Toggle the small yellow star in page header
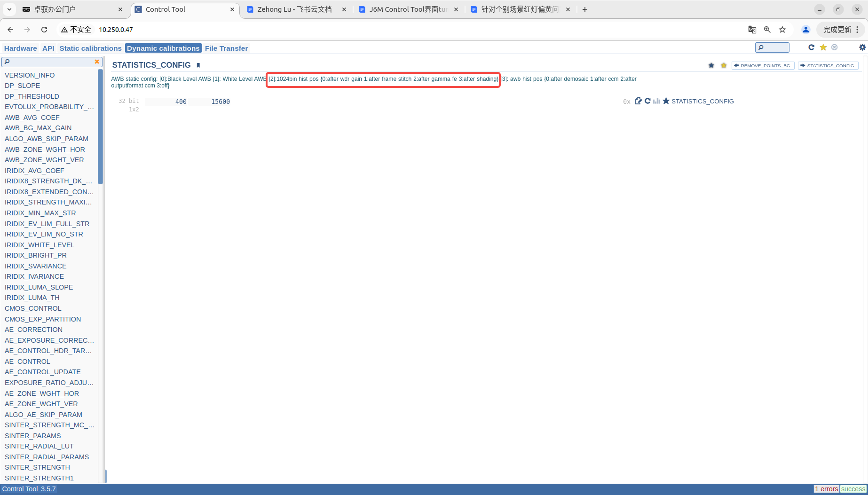This screenshot has height=495, width=868. coord(724,65)
